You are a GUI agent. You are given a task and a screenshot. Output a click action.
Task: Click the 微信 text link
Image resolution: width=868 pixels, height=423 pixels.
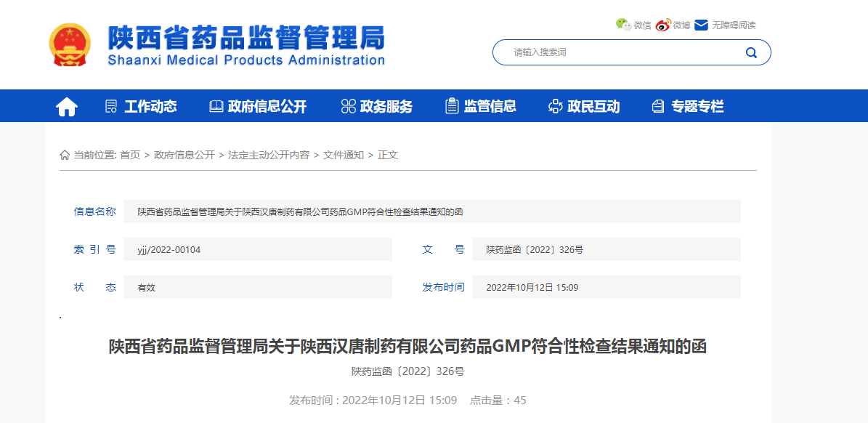(643, 25)
